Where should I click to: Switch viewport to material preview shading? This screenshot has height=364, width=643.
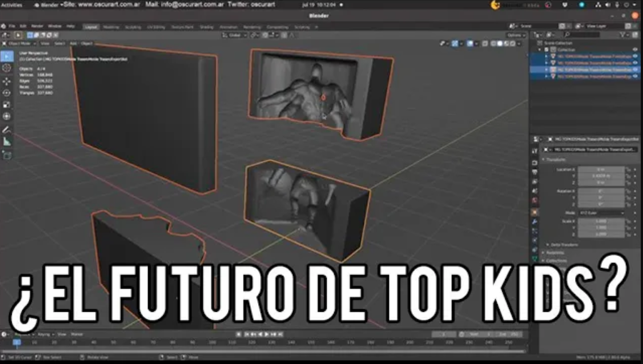(x=506, y=43)
